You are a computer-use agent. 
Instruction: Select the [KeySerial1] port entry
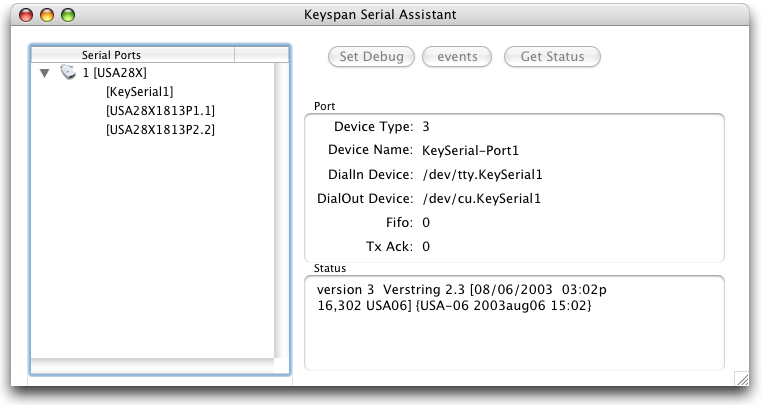(139, 91)
